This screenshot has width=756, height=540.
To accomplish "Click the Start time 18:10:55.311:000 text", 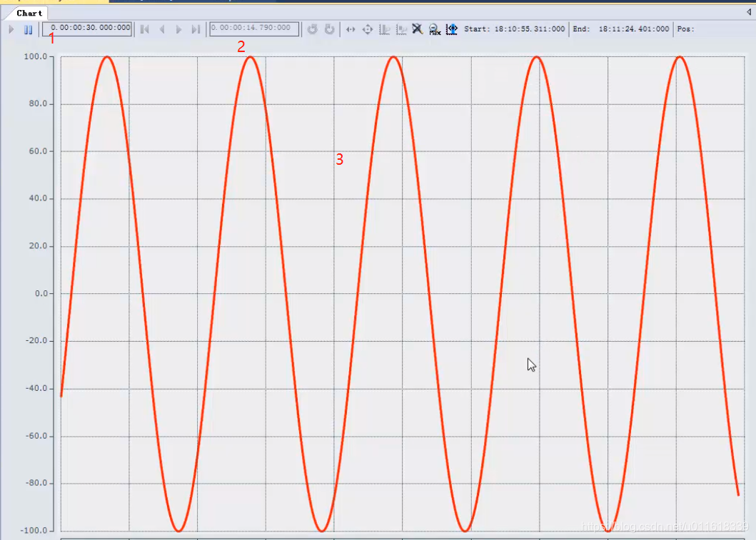I will (515, 29).
